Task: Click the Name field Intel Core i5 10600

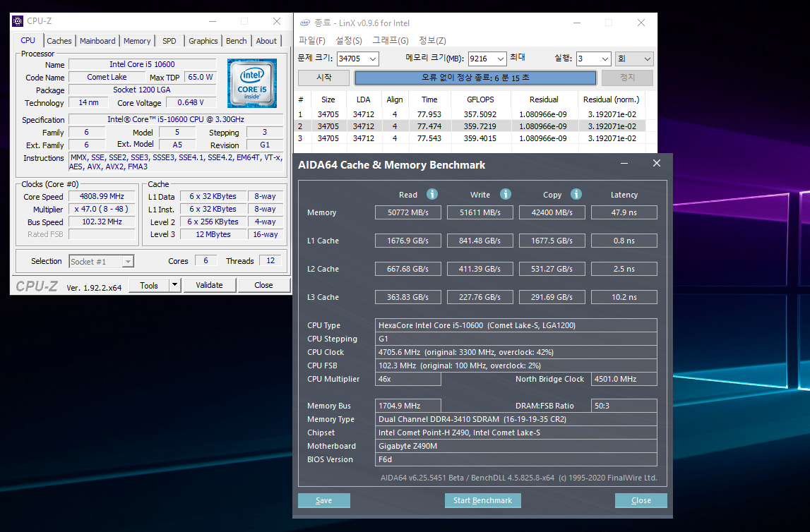Action: tap(142, 64)
